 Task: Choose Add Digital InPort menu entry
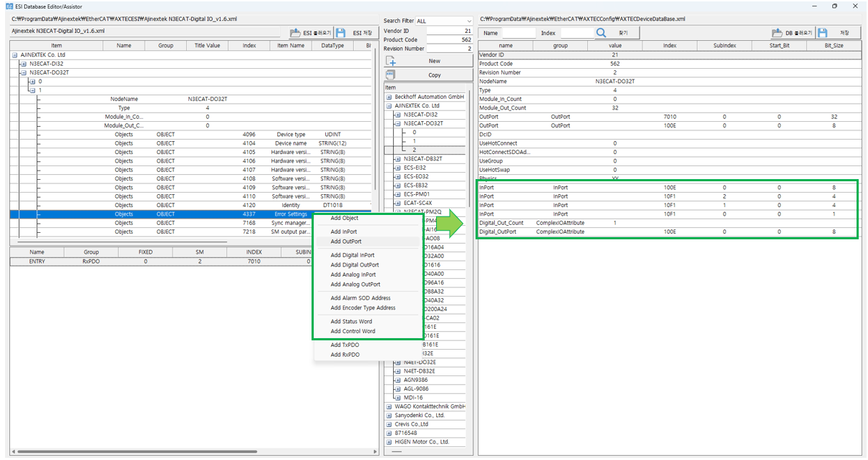367,255
